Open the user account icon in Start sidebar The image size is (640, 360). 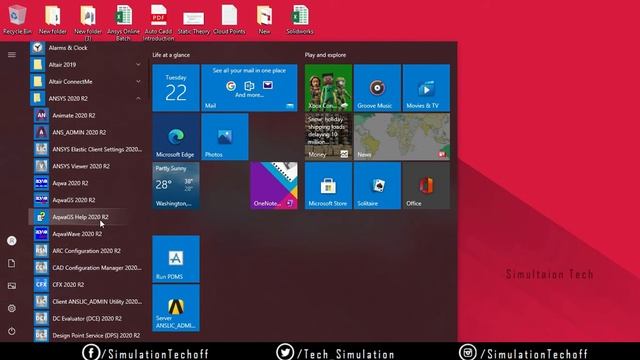point(12,240)
